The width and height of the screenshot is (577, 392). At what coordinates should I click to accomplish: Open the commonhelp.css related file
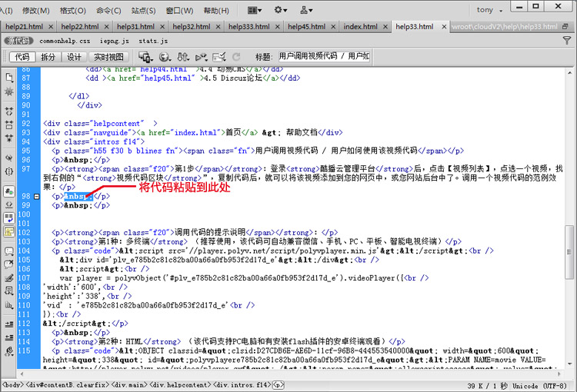point(65,40)
